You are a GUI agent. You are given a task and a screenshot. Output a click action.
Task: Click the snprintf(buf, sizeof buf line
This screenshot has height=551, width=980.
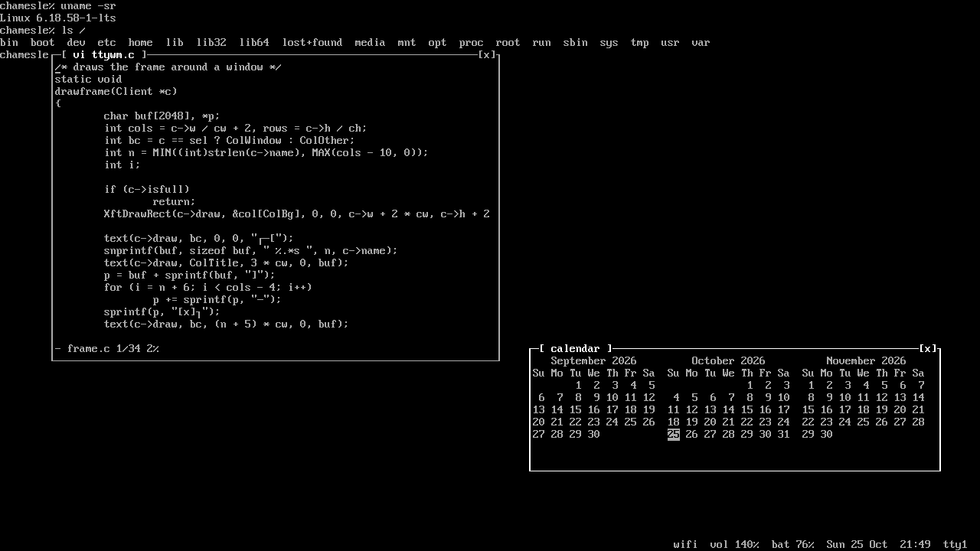(251, 251)
